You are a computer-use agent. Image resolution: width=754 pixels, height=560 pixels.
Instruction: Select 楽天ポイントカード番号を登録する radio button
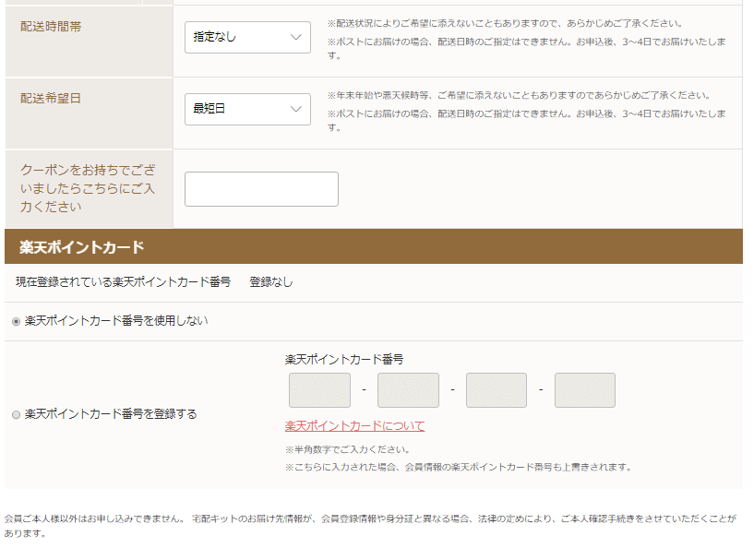pyautogui.click(x=16, y=414)
